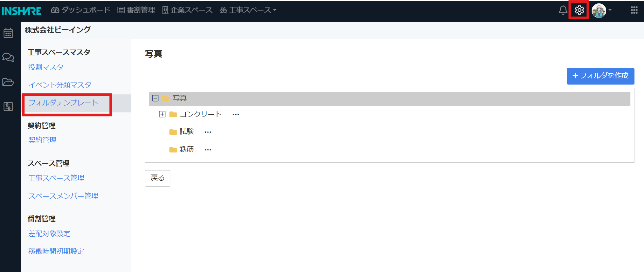Open user account dropdown arrow
Screen dimensions: 644x272
[x=610, y=10]
